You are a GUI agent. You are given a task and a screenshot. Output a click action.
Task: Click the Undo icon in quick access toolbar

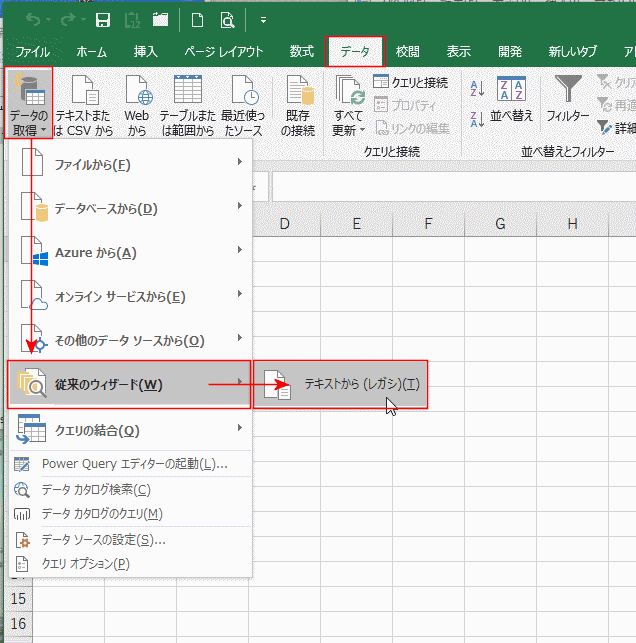click(x=33, y=19)
